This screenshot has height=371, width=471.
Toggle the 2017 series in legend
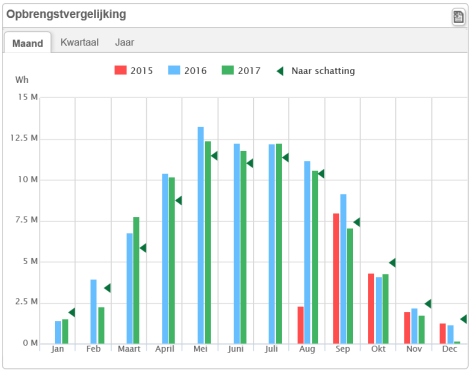click(241, 71)
